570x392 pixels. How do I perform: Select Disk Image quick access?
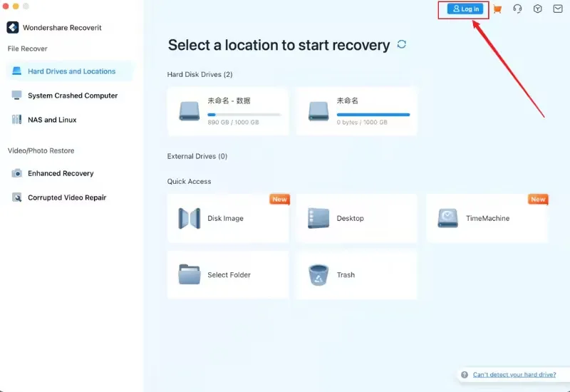[x=228, y=218]
